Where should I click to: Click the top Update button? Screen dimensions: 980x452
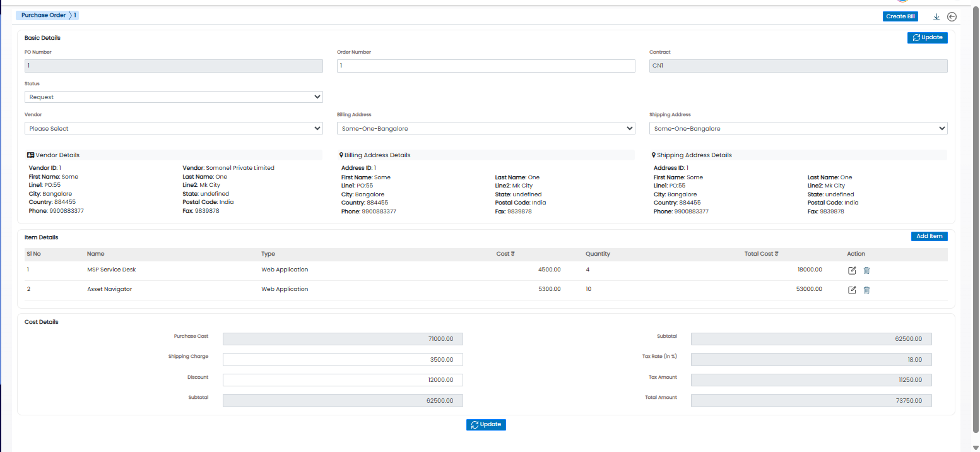(927, 38)
